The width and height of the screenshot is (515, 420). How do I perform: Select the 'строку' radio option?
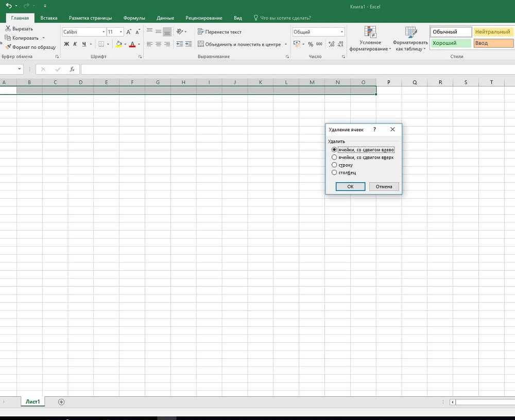pyautogui.click(x=334, y=165)
